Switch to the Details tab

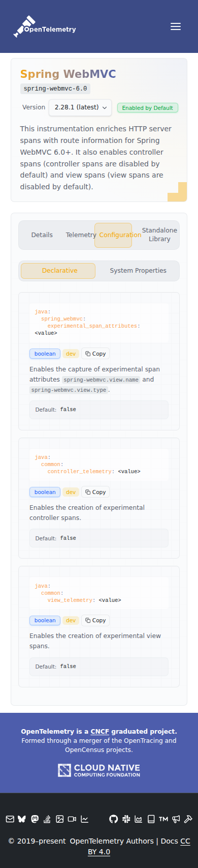(42, 235)
